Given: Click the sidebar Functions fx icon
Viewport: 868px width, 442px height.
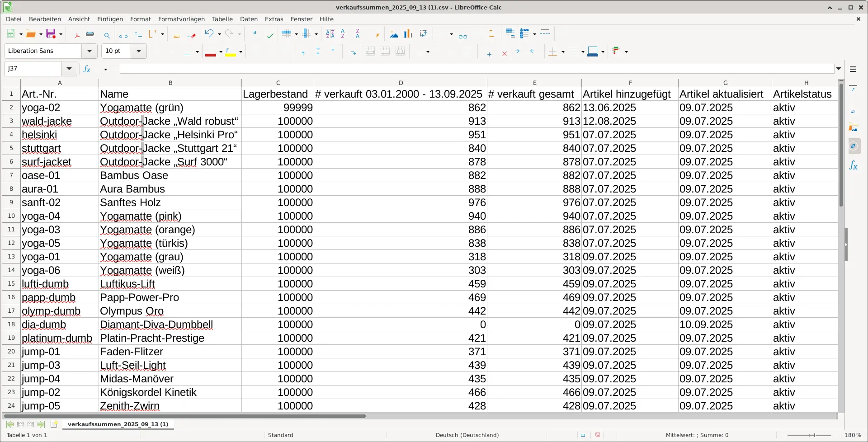Looking at the screenshot, I should coord(854,165).
